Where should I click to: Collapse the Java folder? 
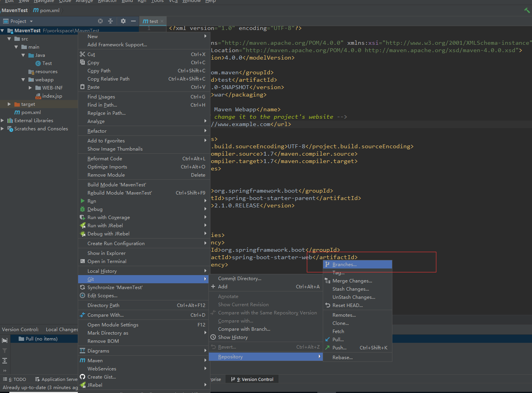23,55
